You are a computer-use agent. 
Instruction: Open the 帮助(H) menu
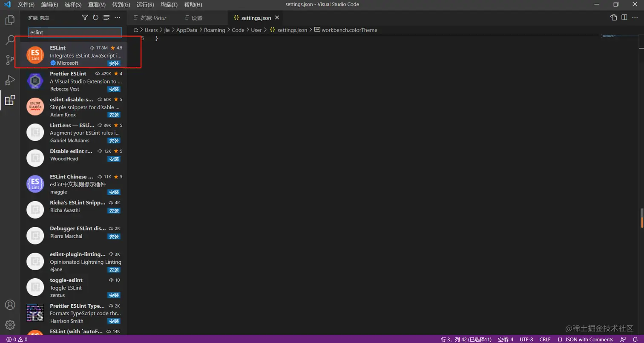[193, 5]
